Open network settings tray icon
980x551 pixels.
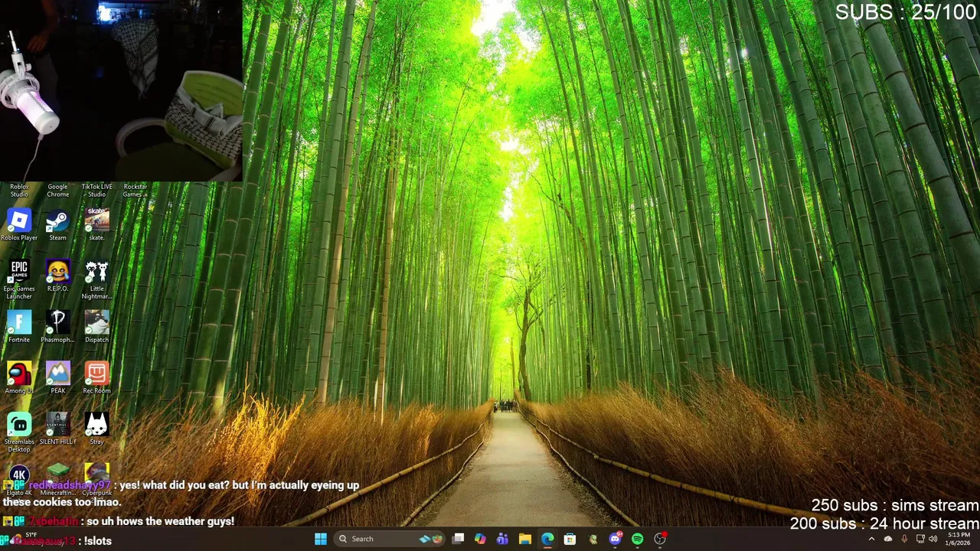tap(920, 539)
